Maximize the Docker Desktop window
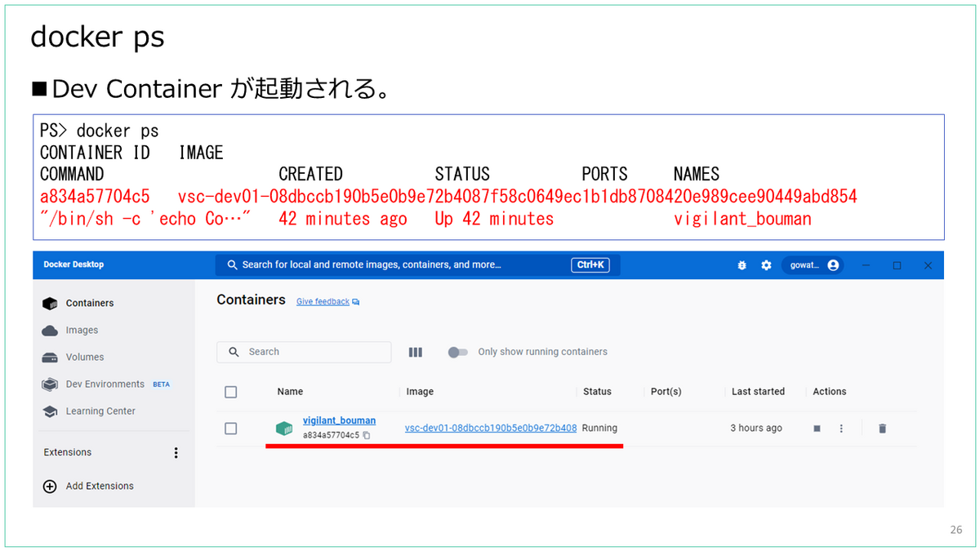 (x=897, y=265)
